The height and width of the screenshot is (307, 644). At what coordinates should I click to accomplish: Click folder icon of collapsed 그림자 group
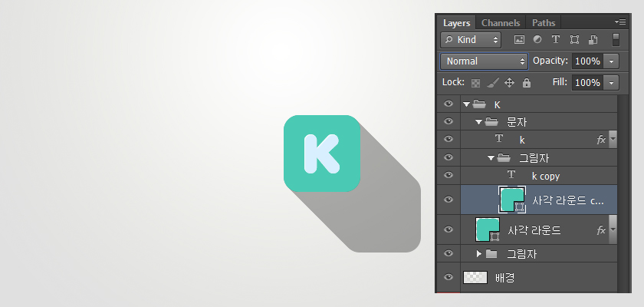coord(491,254)
